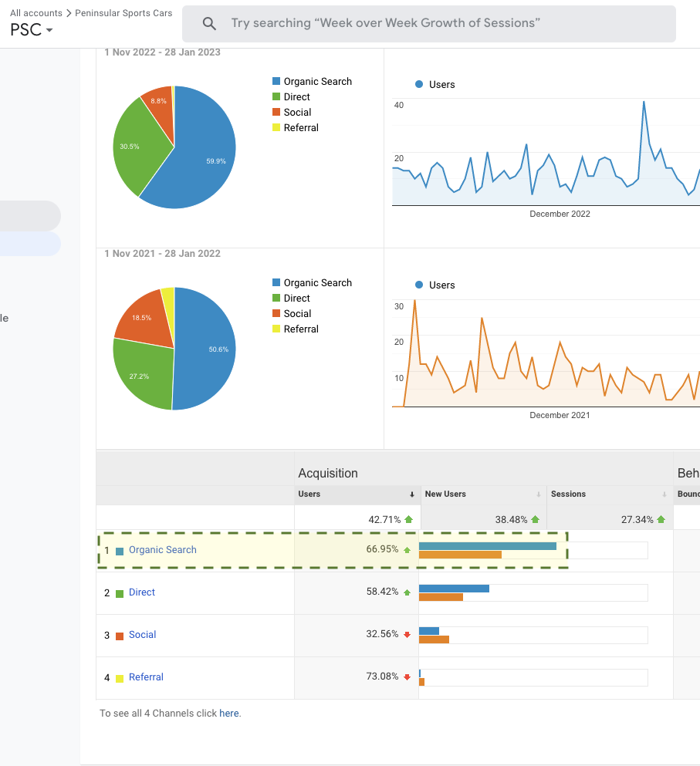Click the red down arrow beside 32.56%
Image resolution: width=700 pixels, height=766 pixels.
(x=407, y=635)
